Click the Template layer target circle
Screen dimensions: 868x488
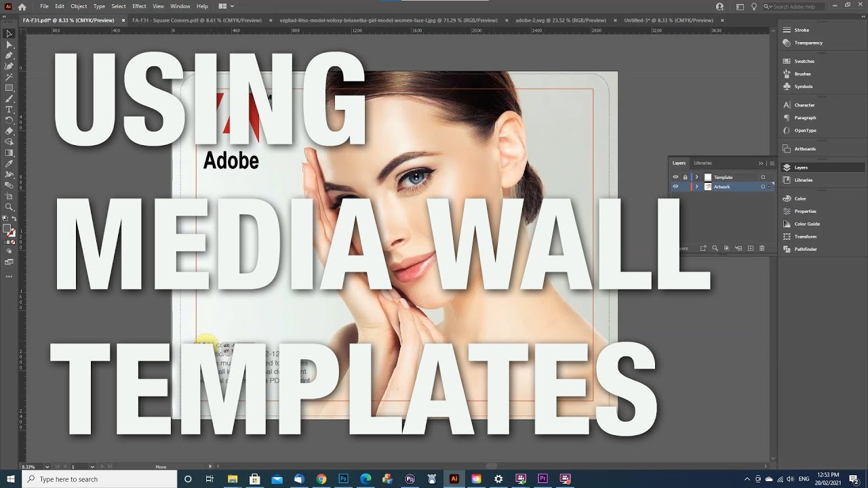coord(763,177)
